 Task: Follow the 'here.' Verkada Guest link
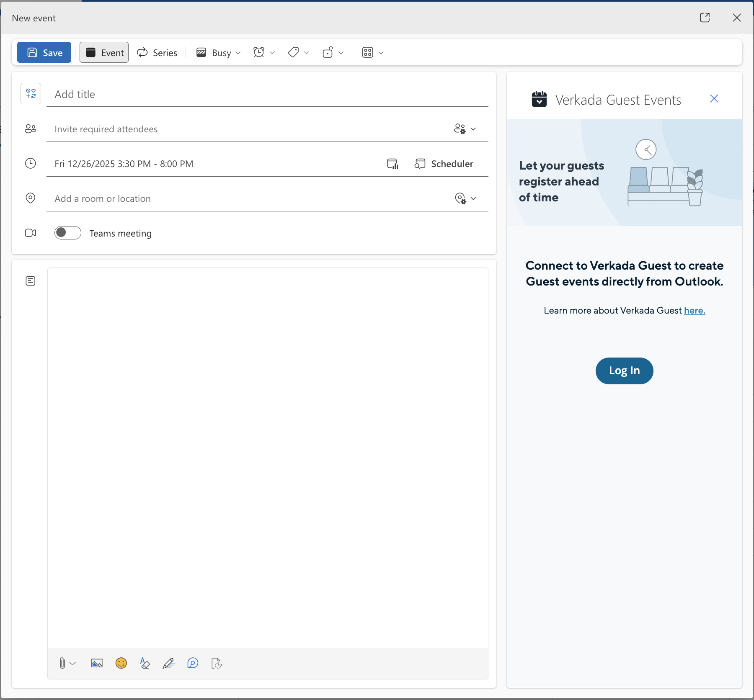click(695, 311)
